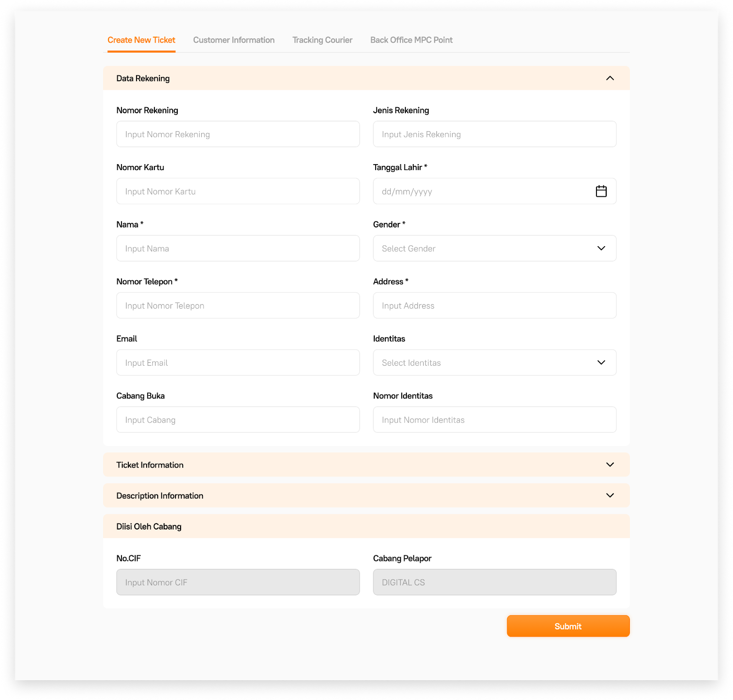This screenshot has width=733, height=700.
Task: Click the No.CIF label
Action: (x=128, y=558)
